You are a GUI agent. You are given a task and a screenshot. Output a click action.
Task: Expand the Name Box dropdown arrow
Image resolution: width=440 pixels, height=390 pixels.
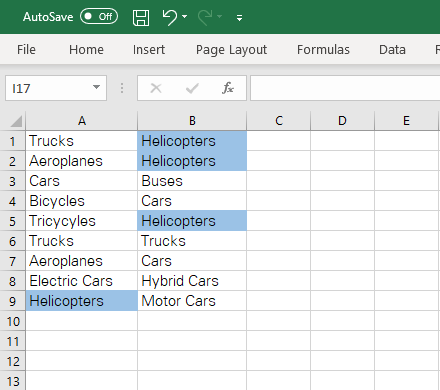point(96,87)
